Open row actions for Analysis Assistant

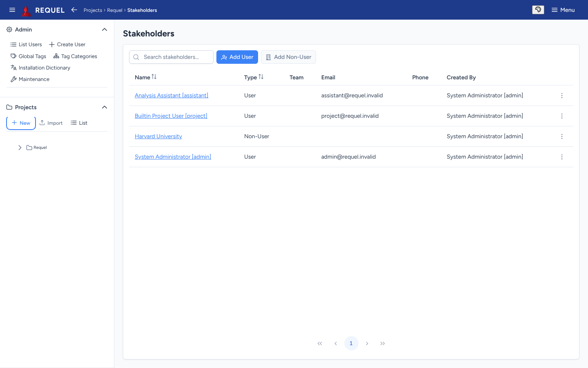(562, 96)
